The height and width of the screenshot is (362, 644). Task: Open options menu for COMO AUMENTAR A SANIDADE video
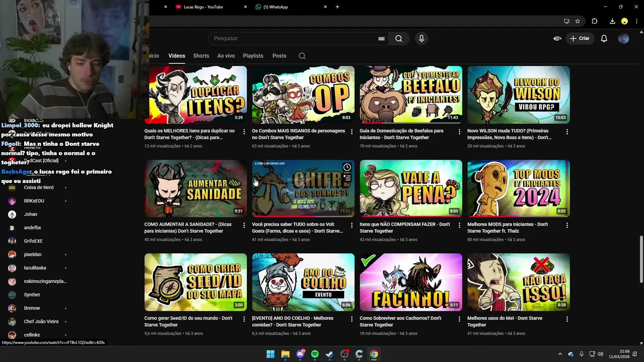(x=244, y=225)
